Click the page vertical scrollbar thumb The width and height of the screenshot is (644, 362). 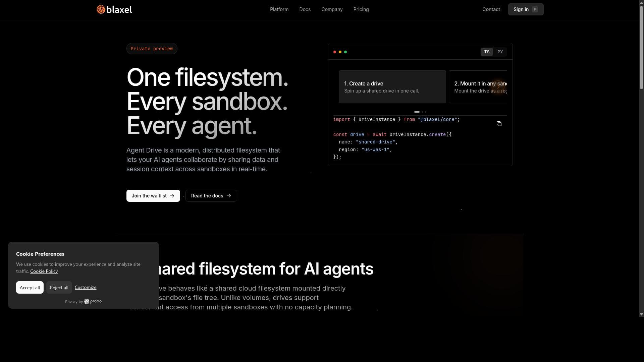(641, 47)
